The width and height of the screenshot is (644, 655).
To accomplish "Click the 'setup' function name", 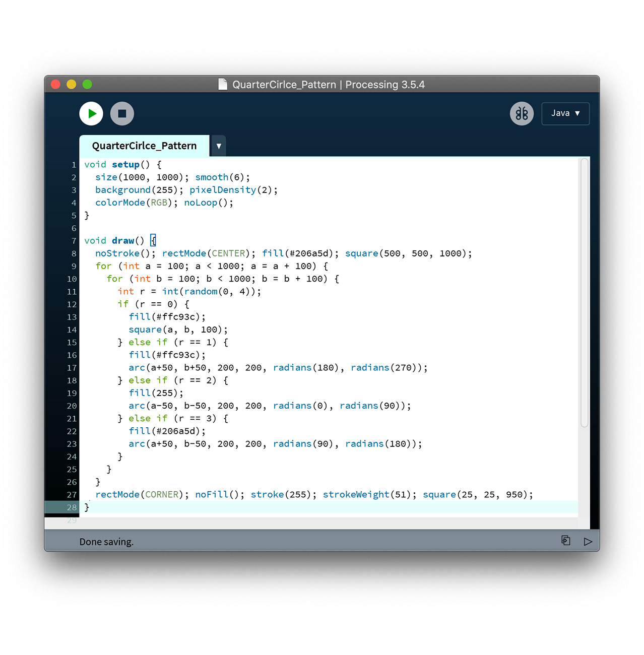I will coord(125,165).
